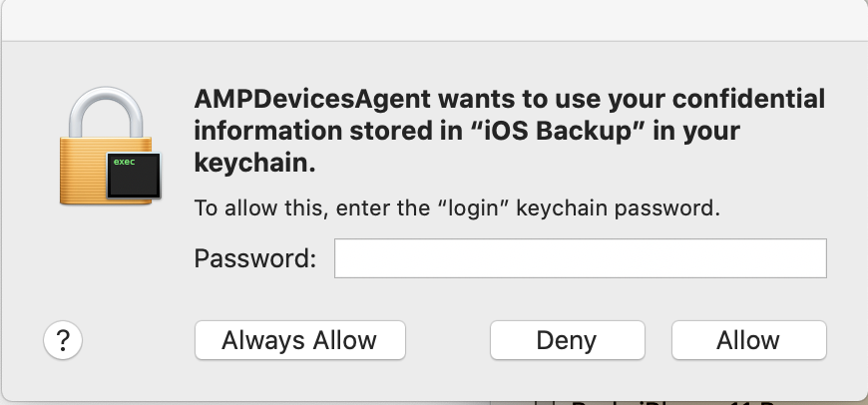This screenshot has width=868, height=405.
Task: Click the black exec terminal badge
Action: (x=133, y=177)
